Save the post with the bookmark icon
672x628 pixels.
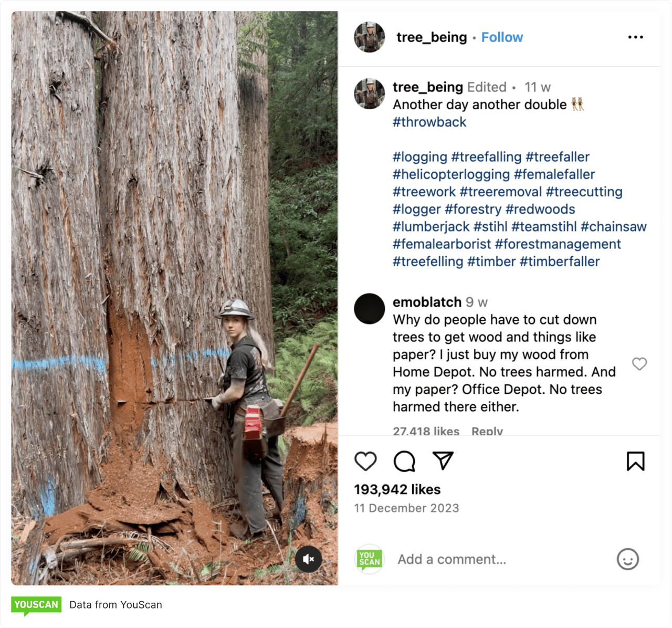635,461
